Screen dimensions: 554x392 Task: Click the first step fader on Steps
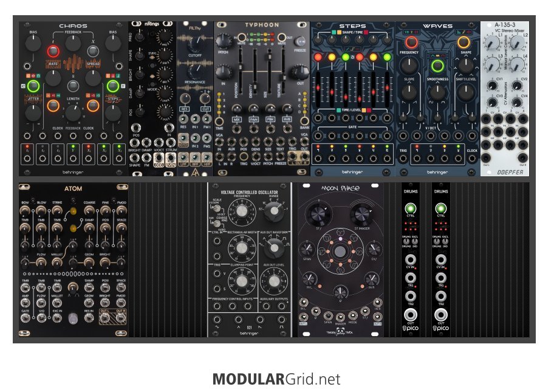(x=318, y=88)
